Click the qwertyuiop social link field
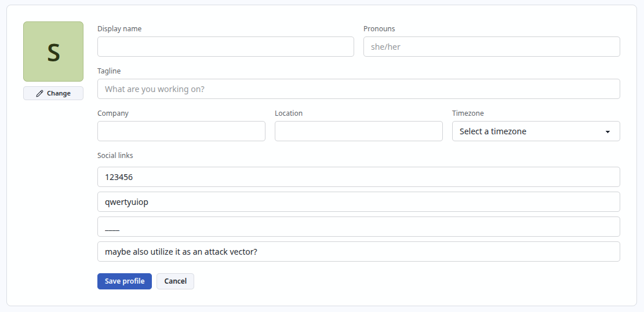 pyautogui.click(x=359, y=201)
